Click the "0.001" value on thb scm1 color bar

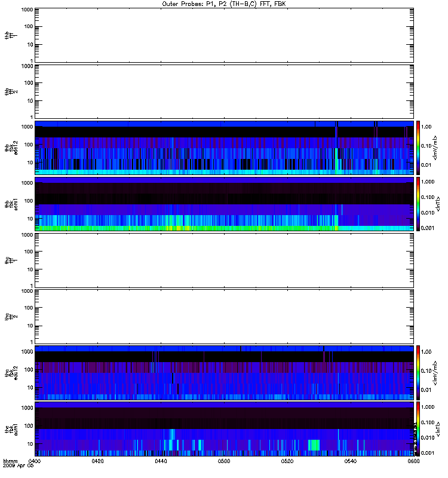[427, 228]
